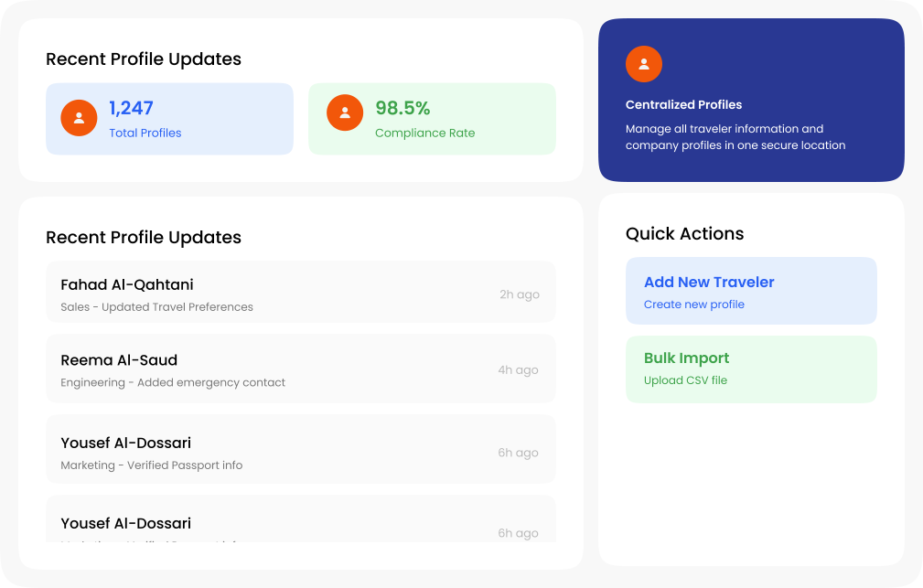Screen dimensions: 923x588
Task: Click the 4h ago timestamp
Action: [x=518, y=370]
